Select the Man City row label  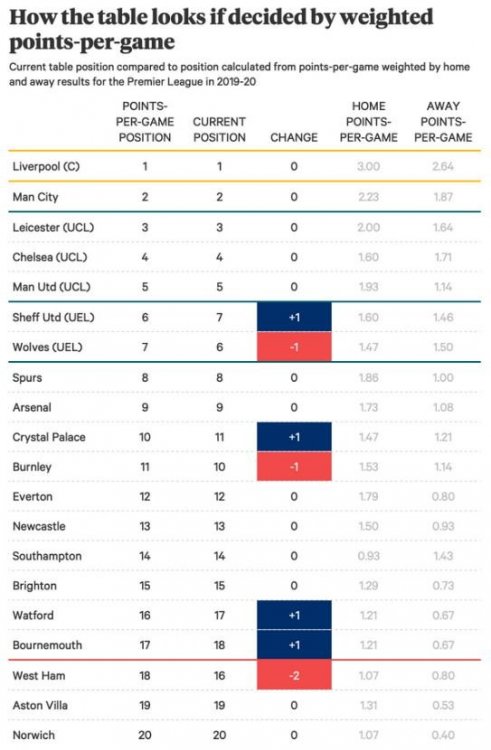pos(35,197)
